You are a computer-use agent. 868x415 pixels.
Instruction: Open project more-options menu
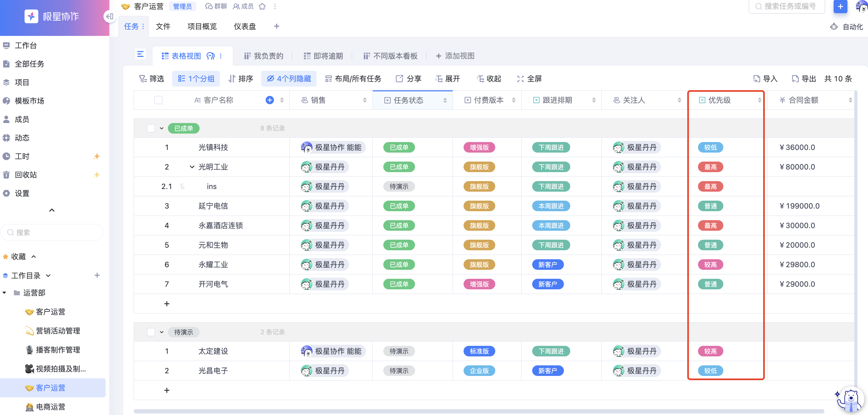pyautogui.click(x=275, y=6)
